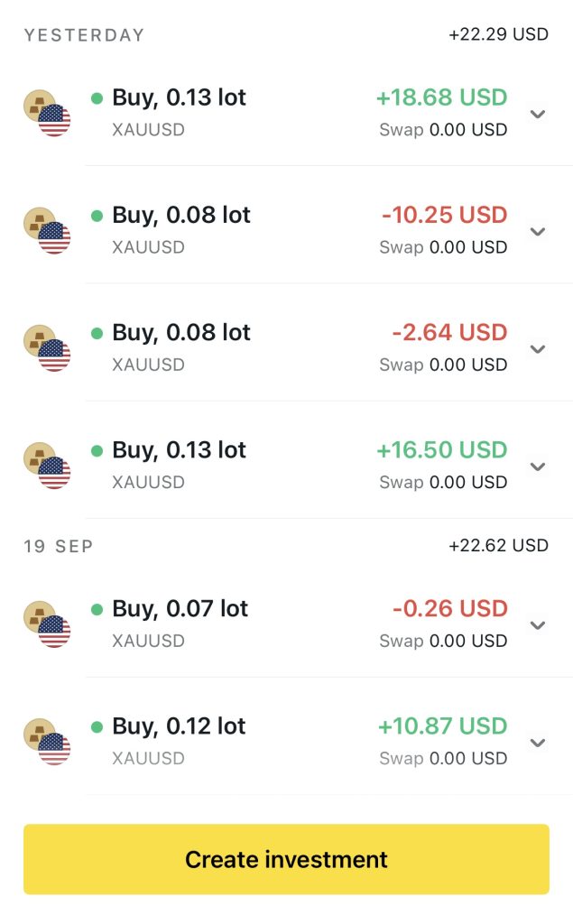Expand the +10.87 USD trade chevron
This screenshot has width=573, height=924.
point(538,743)
